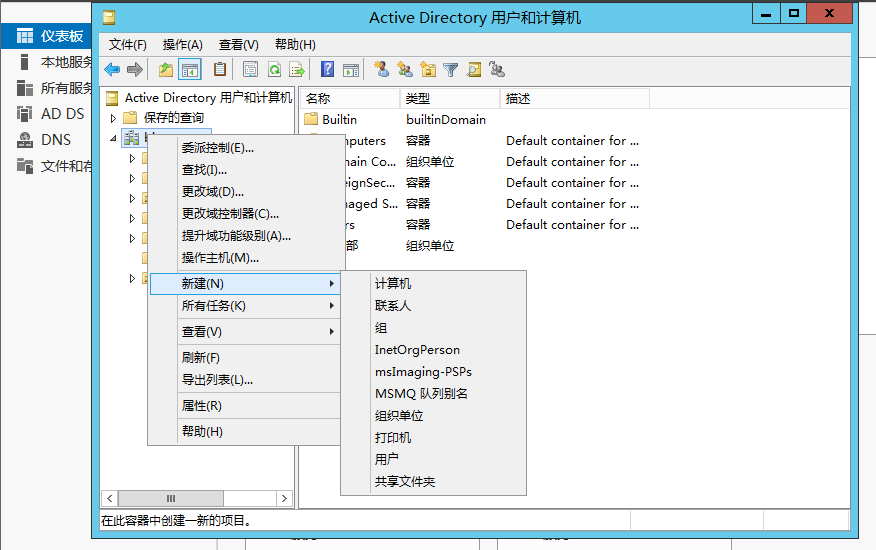Image resolution: width=876 pixels, height=550 pixels.
Task: Click add-to-group toolbar icon
Action: [497, 69]
